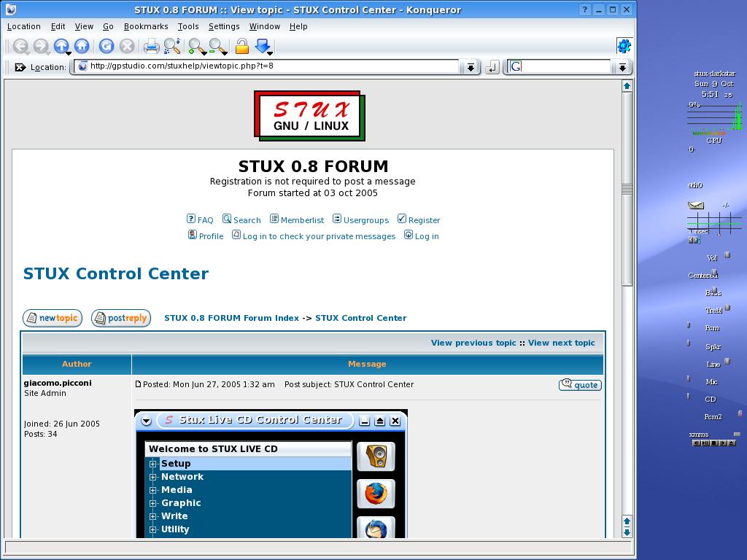Expand the Network tree node

[x=153, y=477]
